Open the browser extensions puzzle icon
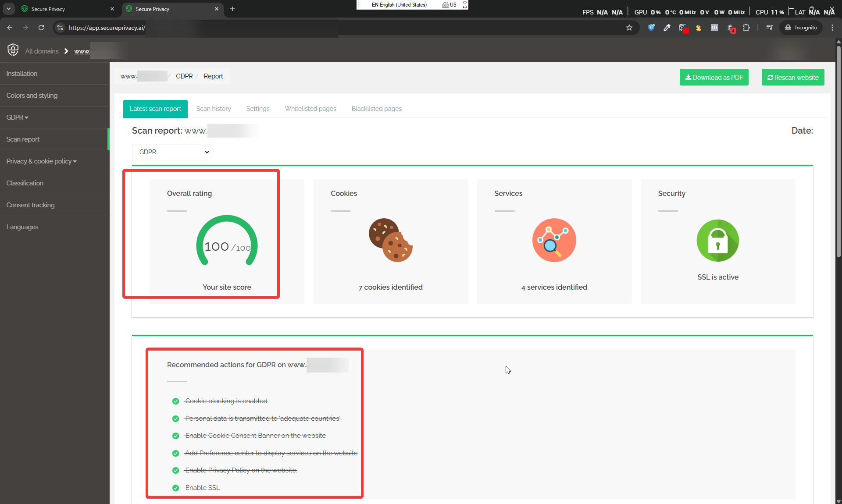842x504 pixels. coord(746,28)
